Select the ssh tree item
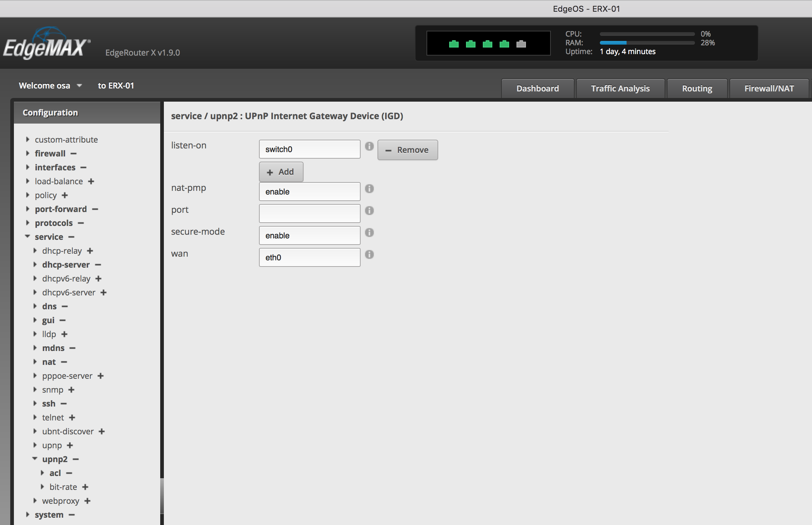 coord(49,404)
